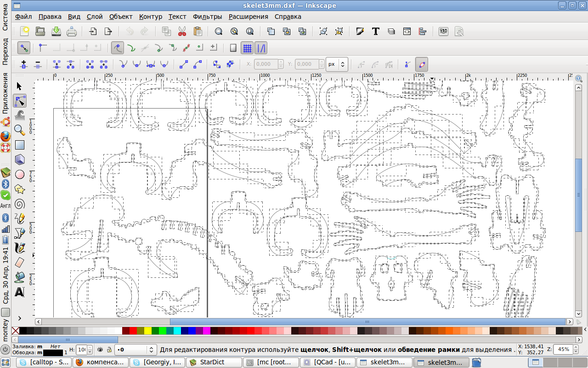Toggle snapping to guides

(x=260, y=48)
